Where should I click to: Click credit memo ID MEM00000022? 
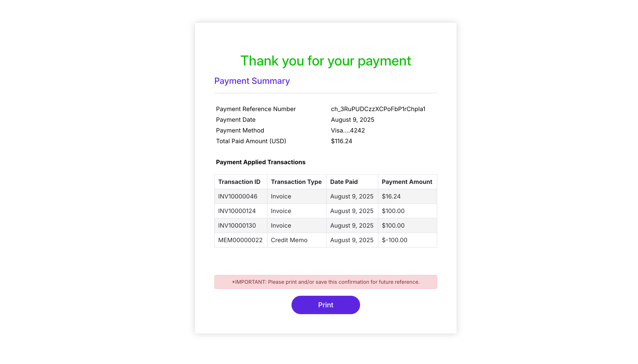tap(240, 240)
